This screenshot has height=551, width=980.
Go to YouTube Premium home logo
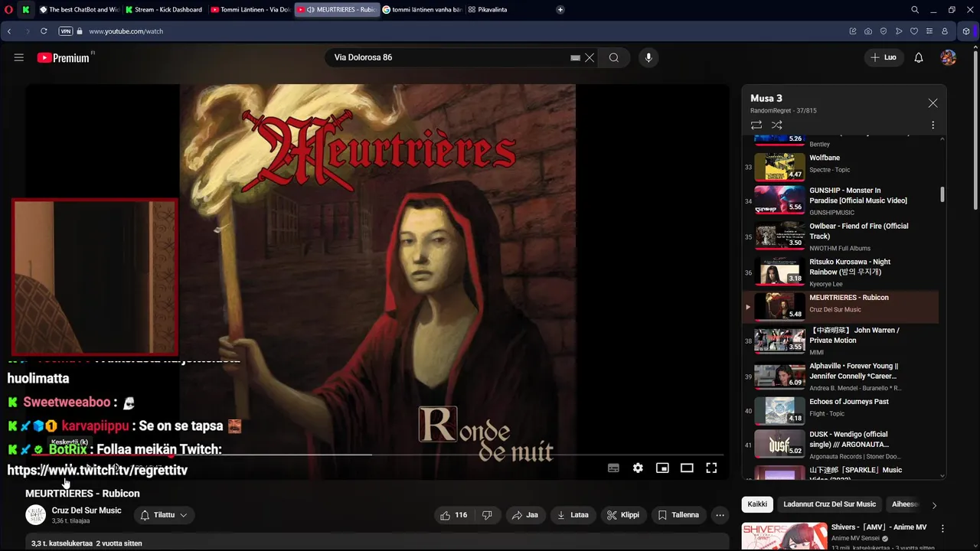[x=65, y=57]
